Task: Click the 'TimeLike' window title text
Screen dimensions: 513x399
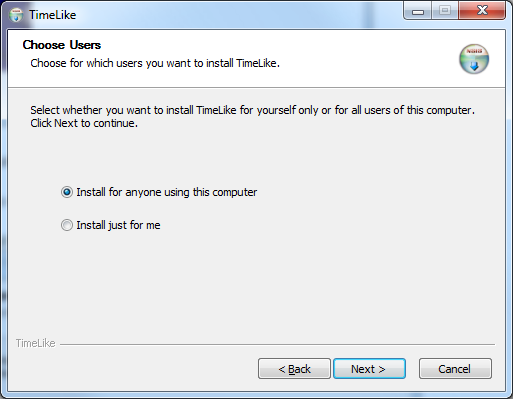Action: pos(53,15)
